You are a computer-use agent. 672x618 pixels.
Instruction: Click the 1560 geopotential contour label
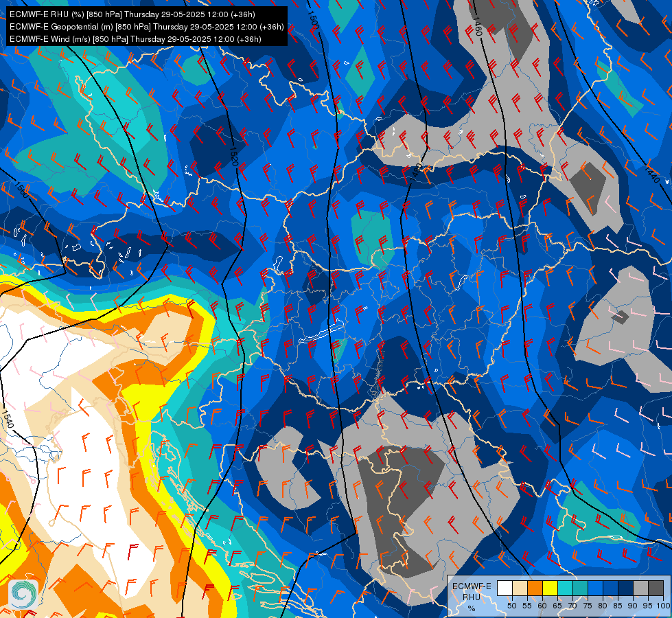click(21, 189)
